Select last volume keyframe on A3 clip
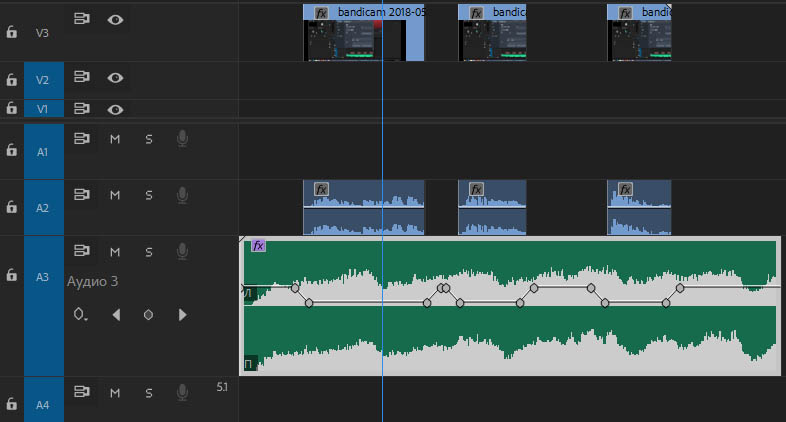786x422 pixels. pyautogui.click(x=680, y=288)
